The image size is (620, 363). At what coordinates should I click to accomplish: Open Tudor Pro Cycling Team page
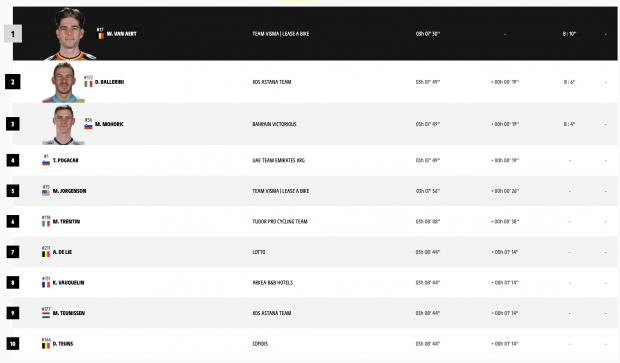280,221
